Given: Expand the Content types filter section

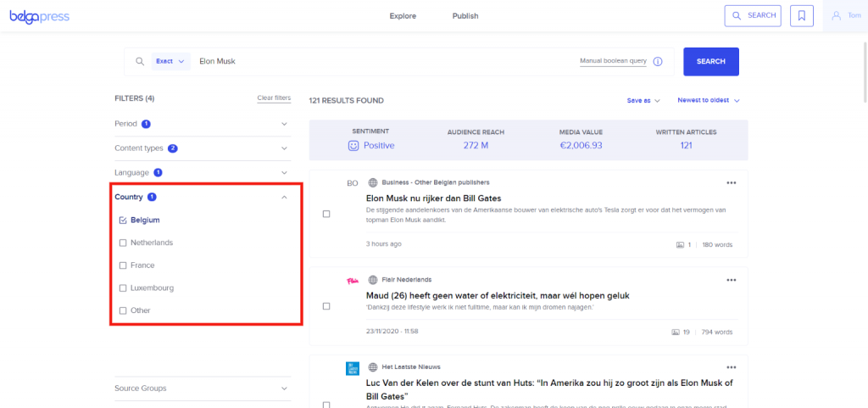Looking at the screenshot, I should 203,148.
